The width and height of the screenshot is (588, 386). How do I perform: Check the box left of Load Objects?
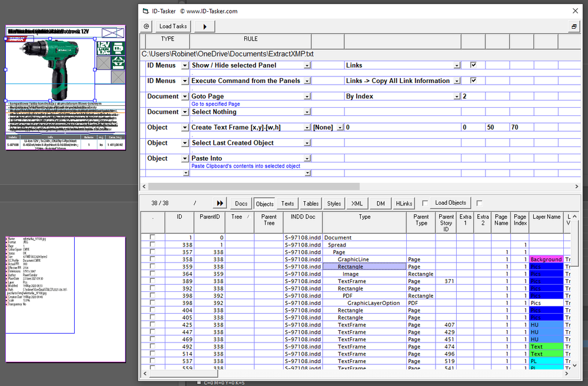click(425, 203)
